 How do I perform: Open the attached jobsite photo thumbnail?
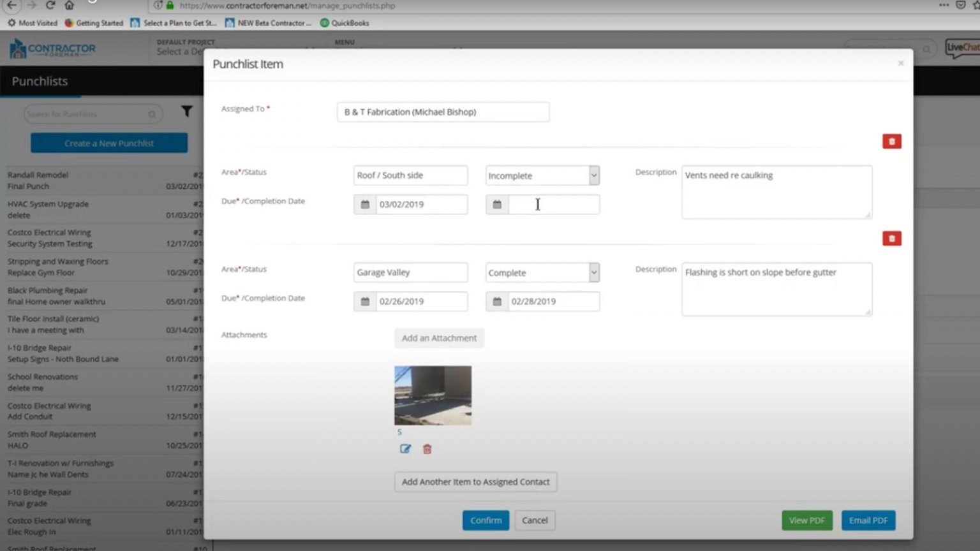click(x=433, y=395)
